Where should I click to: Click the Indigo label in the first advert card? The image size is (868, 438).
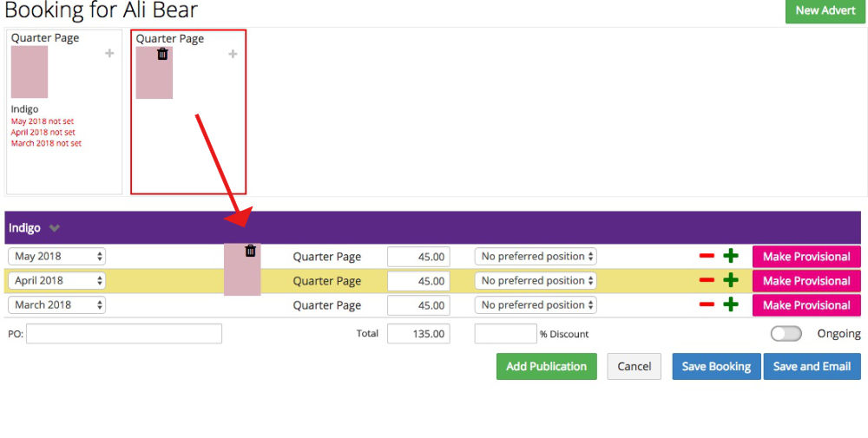tap(25, 109)
